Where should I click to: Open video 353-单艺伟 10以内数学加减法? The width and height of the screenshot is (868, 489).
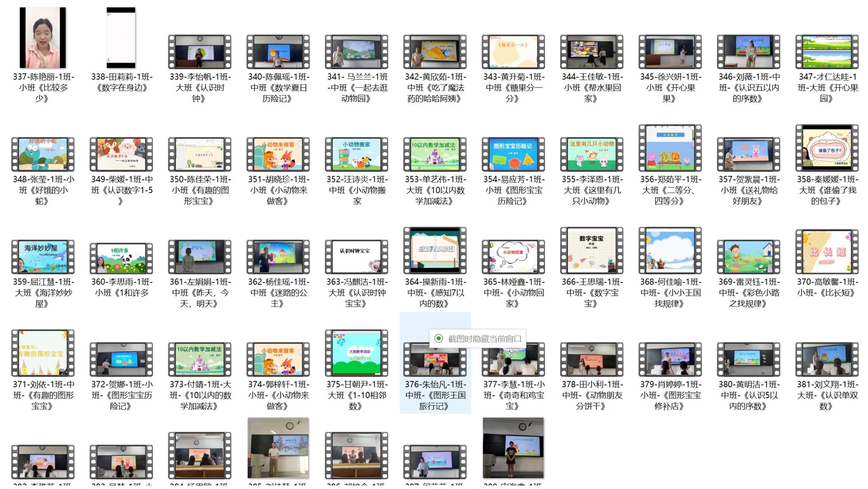coord(434,154)
